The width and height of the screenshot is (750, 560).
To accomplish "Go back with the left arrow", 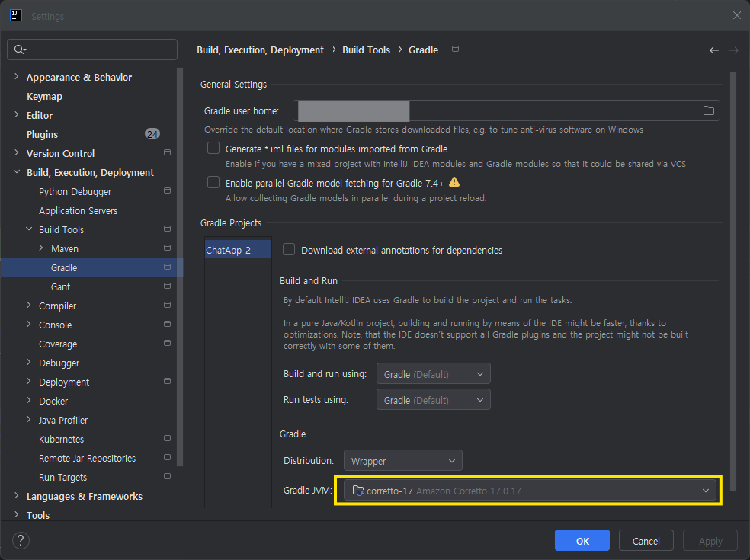I will coord(713,50).
